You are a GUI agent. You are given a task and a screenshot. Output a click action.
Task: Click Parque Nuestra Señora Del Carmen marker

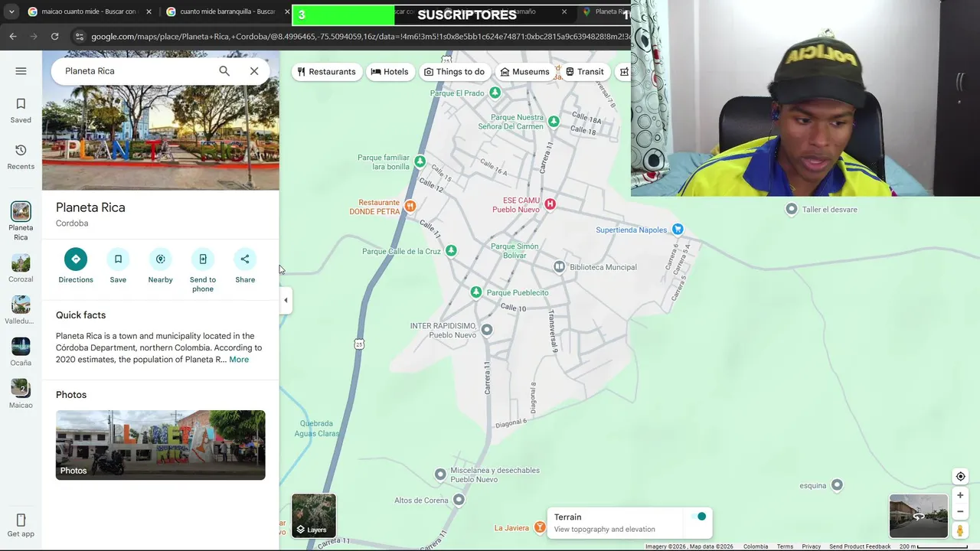[554, 121]
